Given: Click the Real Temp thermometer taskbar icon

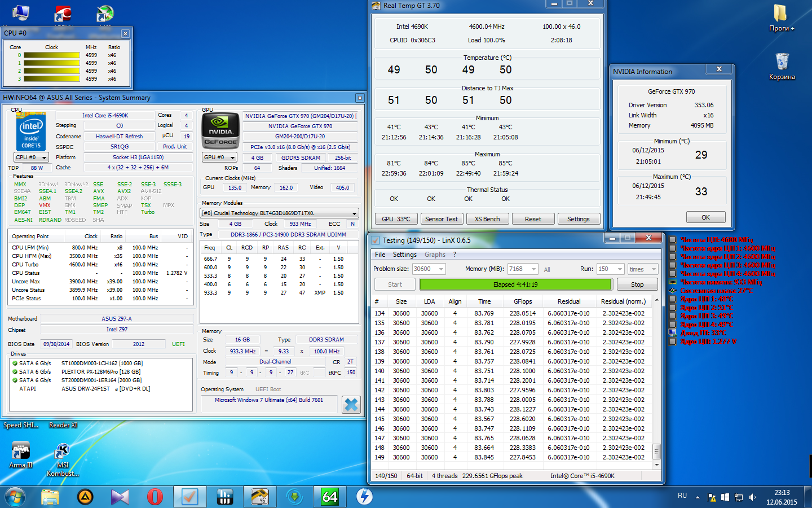Looking at the screenshot, I should 259,497.
